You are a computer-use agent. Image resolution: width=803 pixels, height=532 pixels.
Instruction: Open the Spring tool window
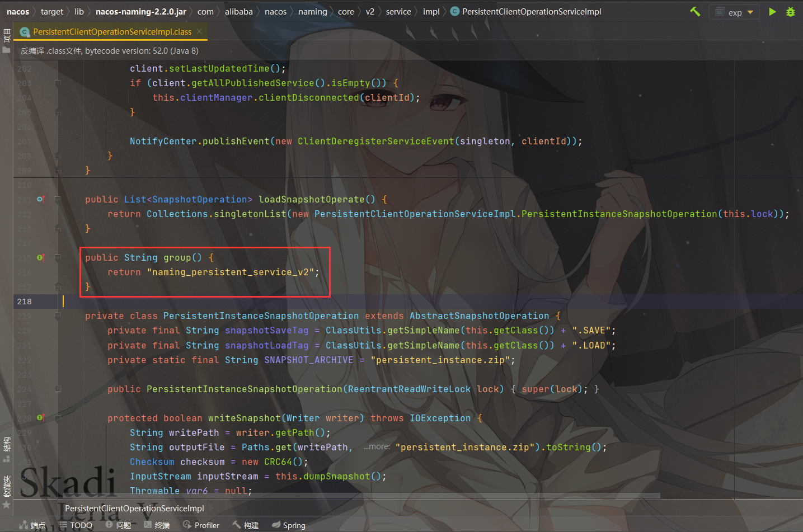pos(288,525)
